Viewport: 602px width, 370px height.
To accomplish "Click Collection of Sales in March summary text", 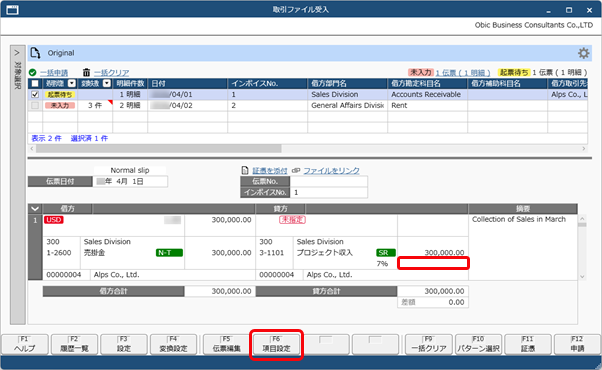I will click(x=519, y=219).
